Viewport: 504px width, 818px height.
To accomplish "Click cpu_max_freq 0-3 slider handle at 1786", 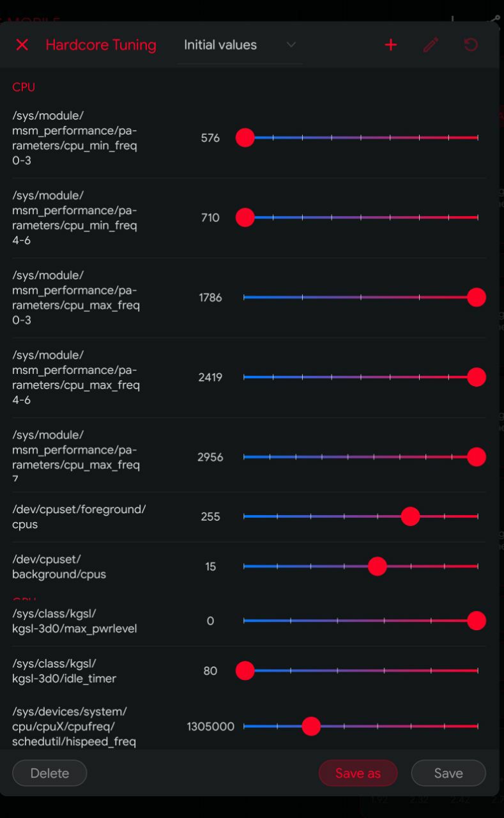I will click(x=477, y=297).
